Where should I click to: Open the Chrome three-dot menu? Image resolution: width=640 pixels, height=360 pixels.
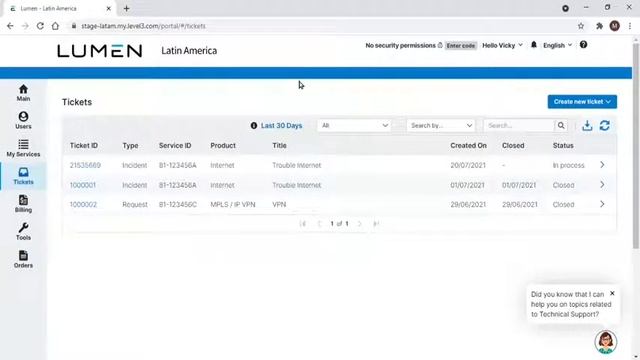tap(630, 26)
